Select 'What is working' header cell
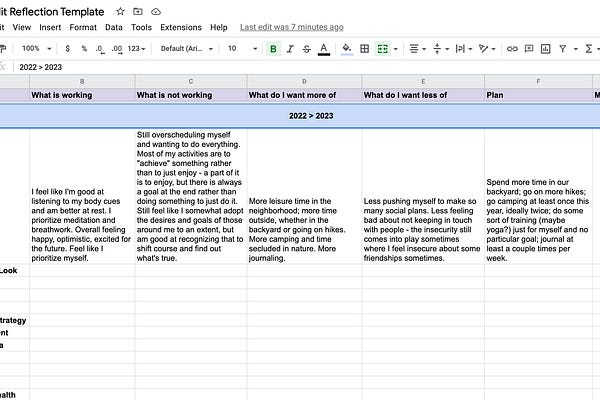 (x=82, y=95)
